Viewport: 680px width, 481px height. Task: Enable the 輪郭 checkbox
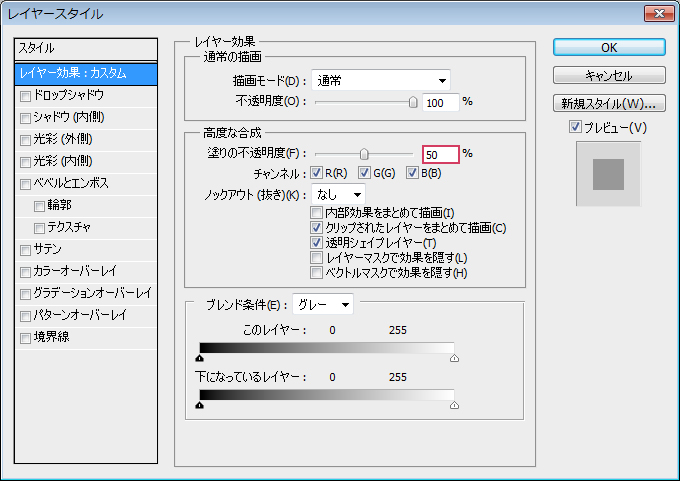pos(39,206)
